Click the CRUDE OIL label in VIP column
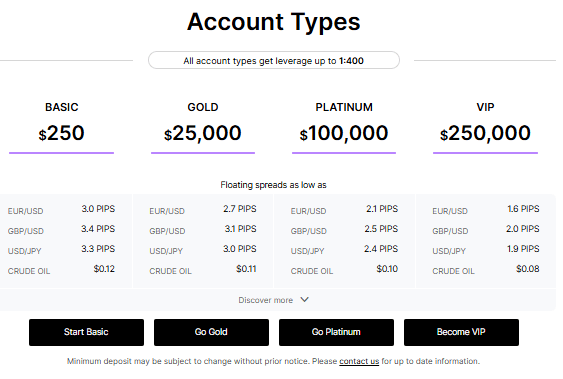Image resolution: width=563 pixels, height=379 pixels. point(453,271)
